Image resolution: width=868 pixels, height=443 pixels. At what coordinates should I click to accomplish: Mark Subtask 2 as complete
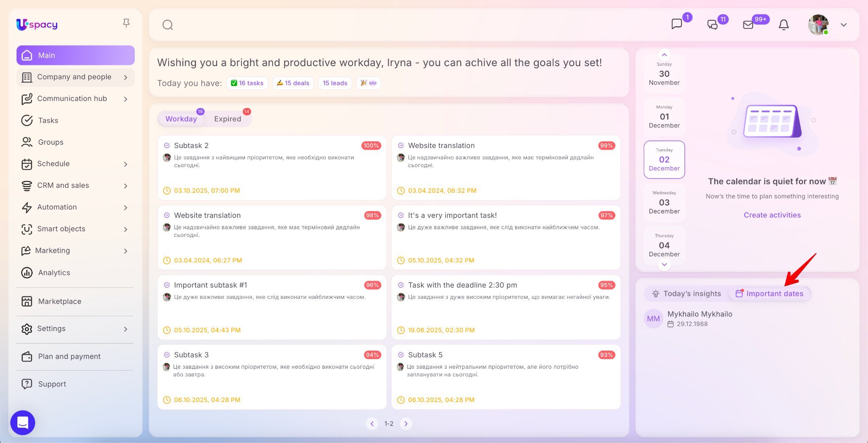click(x=167, y=145)
